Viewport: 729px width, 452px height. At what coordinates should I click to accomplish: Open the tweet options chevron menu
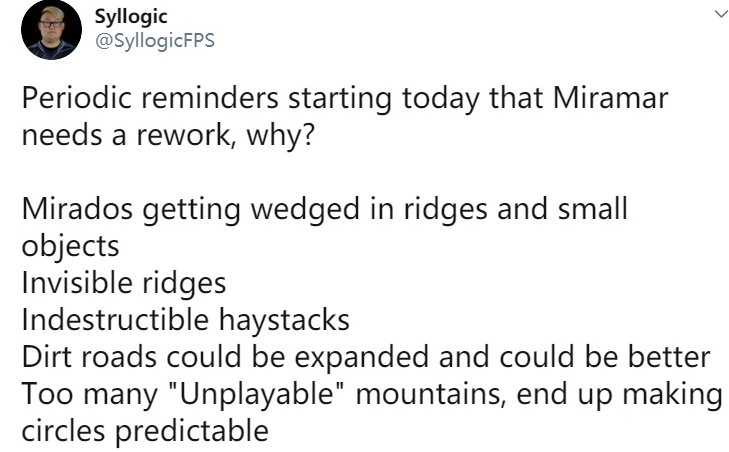click(x=721, y=14)
